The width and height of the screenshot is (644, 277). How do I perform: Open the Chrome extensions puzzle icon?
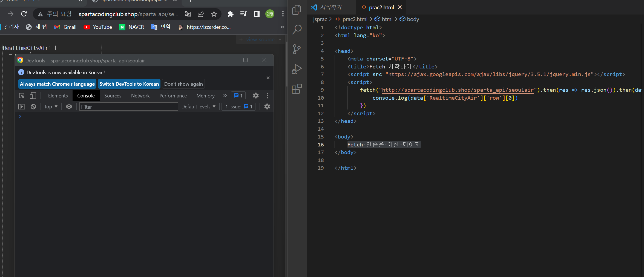(x=230, y=14)
